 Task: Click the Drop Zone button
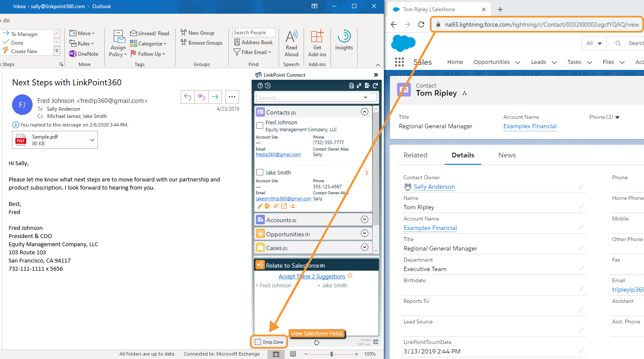pos(269,342)
